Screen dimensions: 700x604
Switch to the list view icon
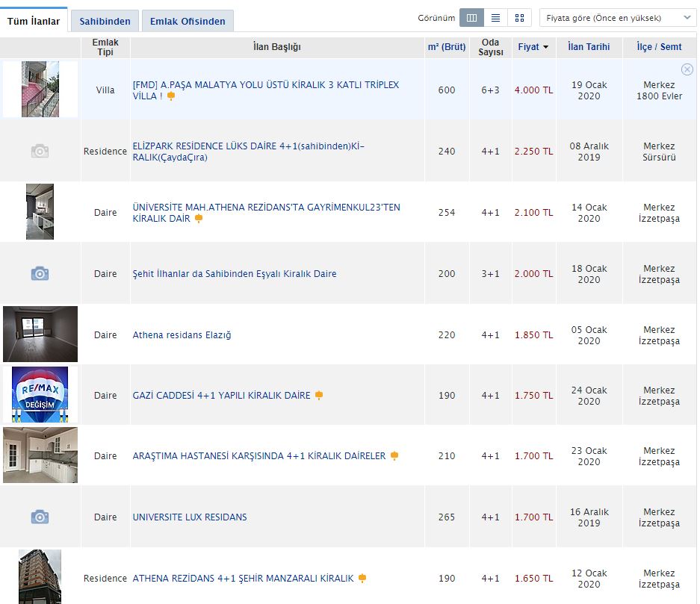coord(495,18)
